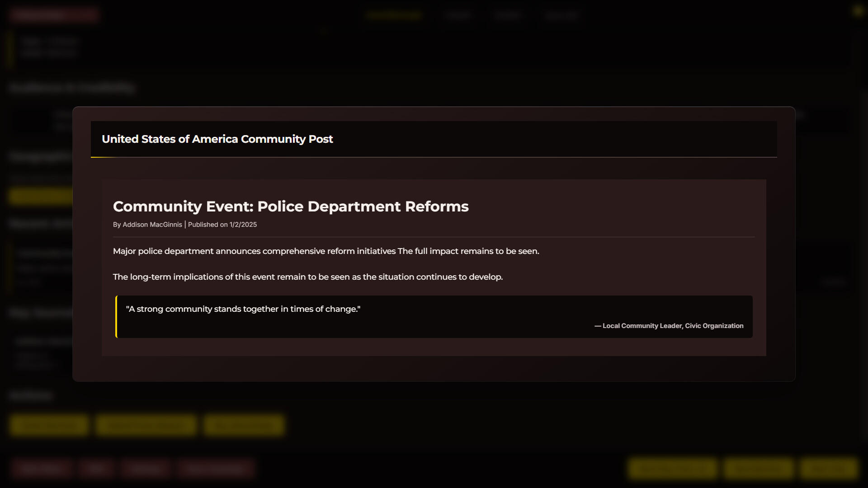
Task: Click the 'A strong community stands together' quote
Action: tap(243, 309)
